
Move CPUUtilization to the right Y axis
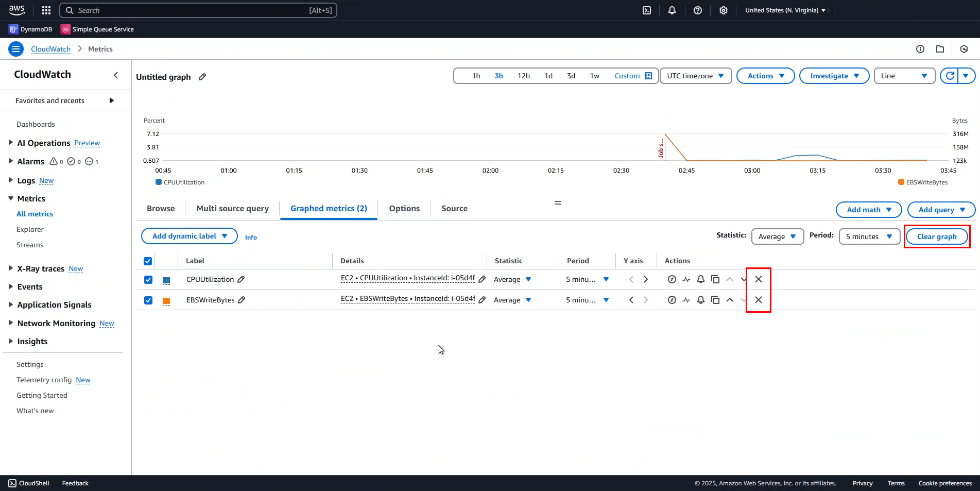coord(646,279)
